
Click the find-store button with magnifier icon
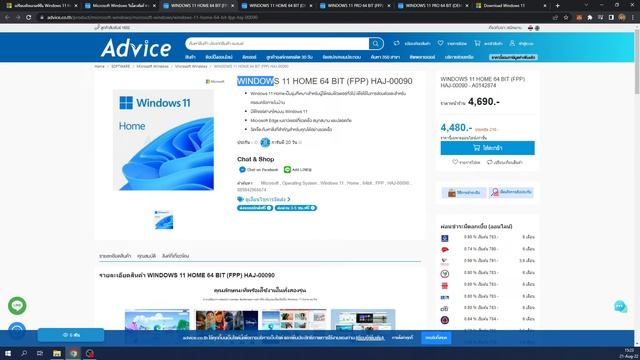coord(511,192)
